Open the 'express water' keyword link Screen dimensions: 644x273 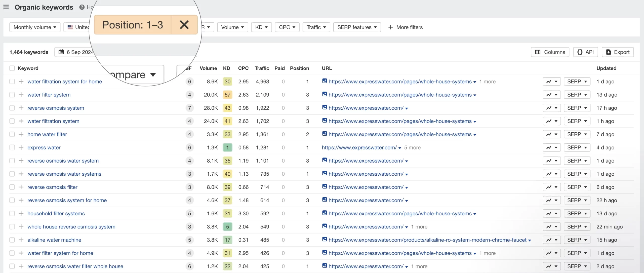click(x=44, y=147)
